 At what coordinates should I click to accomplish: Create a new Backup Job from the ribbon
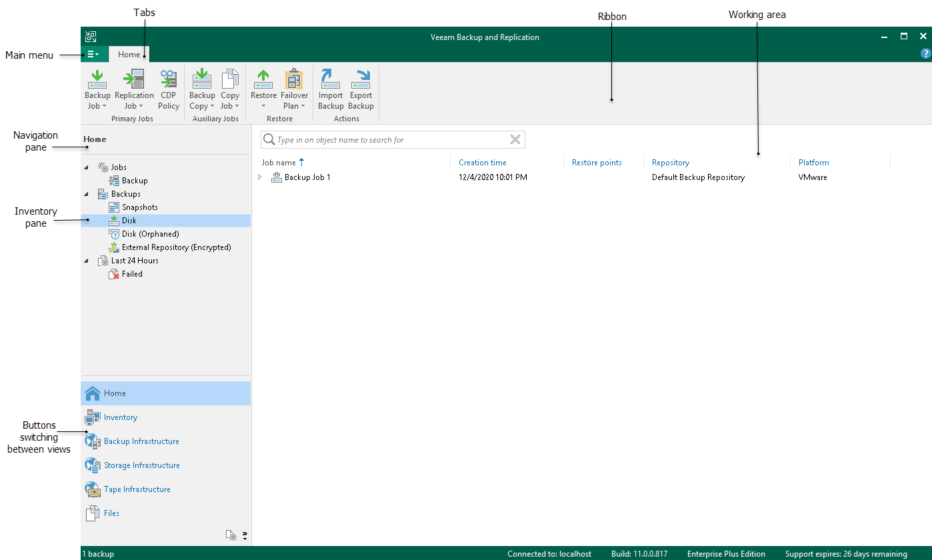click(97, 89)
